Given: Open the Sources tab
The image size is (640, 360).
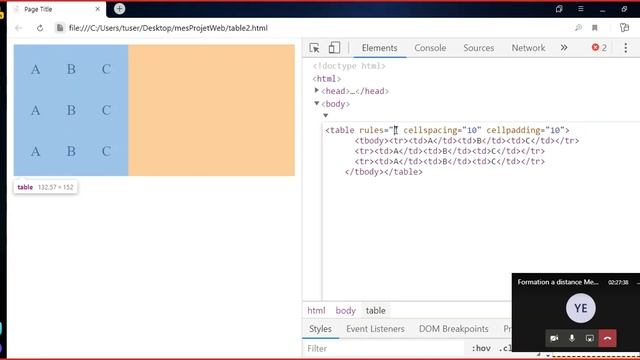Looking at the screenshot, I should tap(478, 48).
